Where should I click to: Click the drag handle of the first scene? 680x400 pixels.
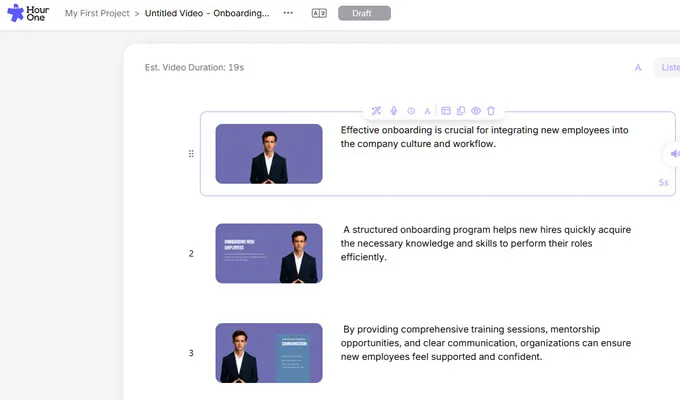(x=191, y=154)
